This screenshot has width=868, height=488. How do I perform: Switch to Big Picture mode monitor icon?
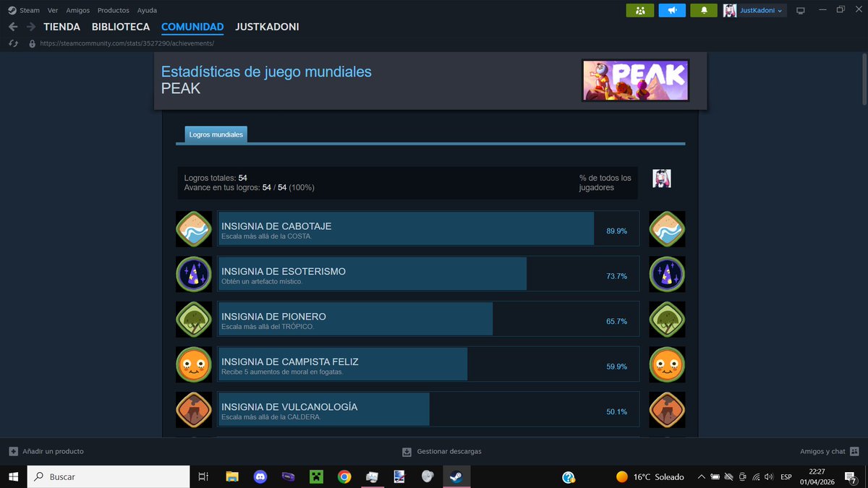pyautogui.click(x=801, y=10)
